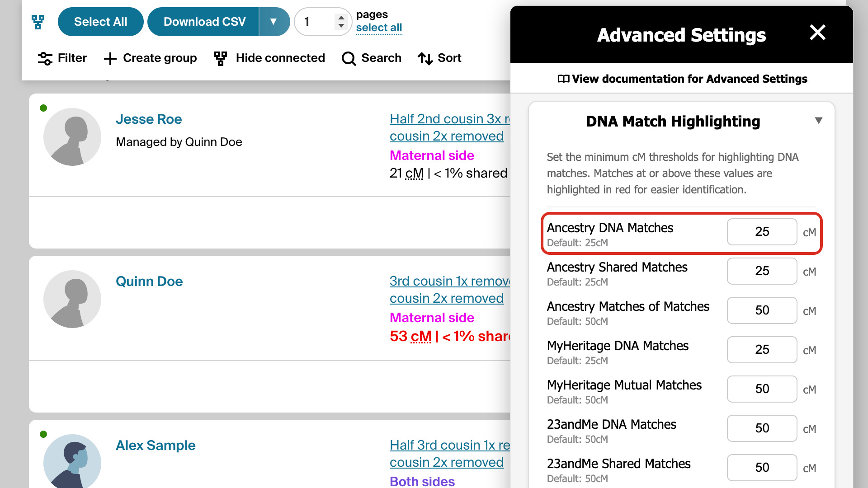Collapse the DNA Match Highlighting section

(x=818, y=121)
